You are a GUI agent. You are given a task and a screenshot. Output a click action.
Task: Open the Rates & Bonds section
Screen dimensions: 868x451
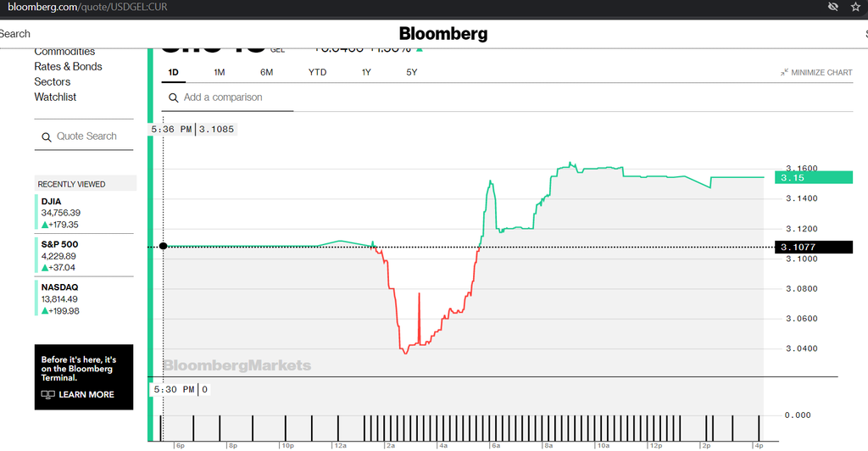tap(68, 66)
